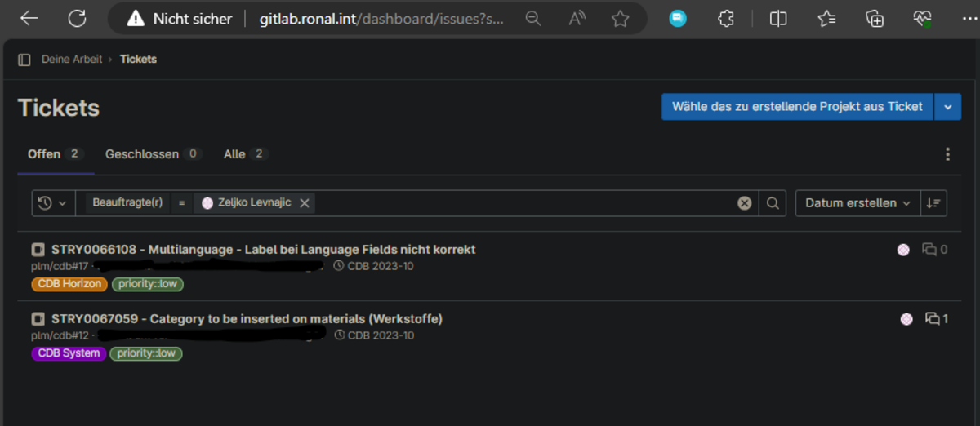Viewport: 980px width, 426px height.
Task: Expand the arrow next to project selection button
Action: click(x=947, y=107)
